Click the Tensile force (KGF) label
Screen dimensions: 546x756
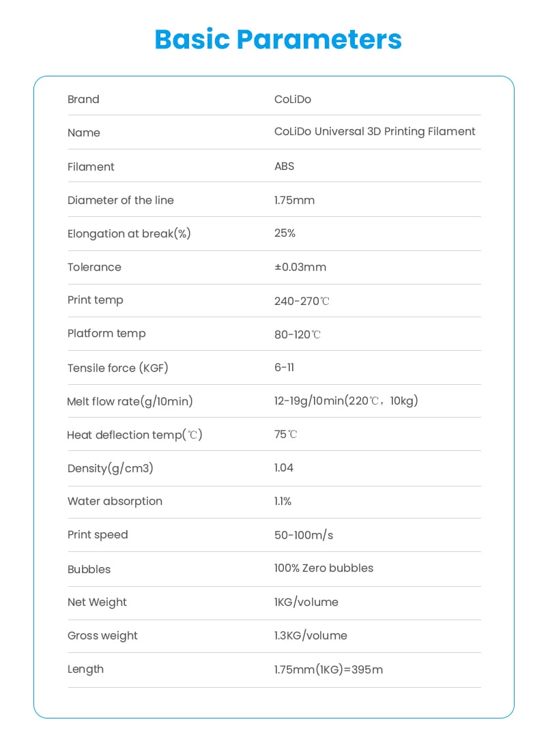[117, 368]
